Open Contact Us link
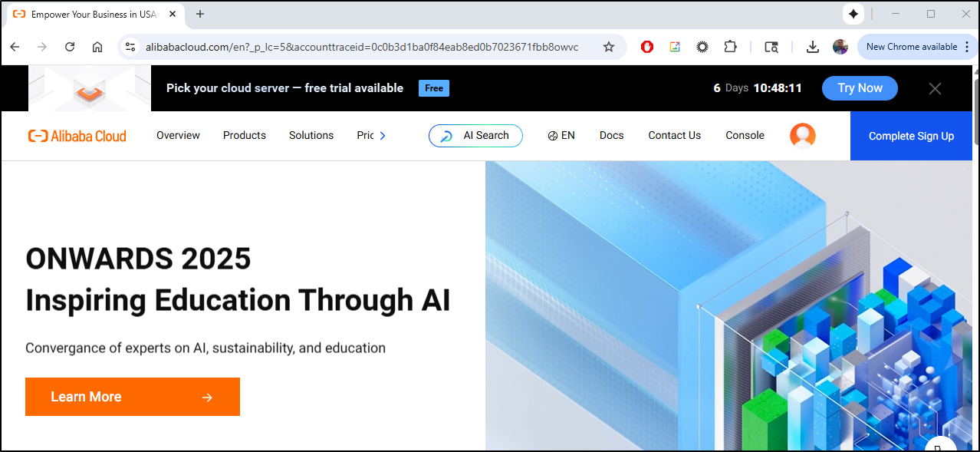The width and height of the screenshot is (980, 452). coord(674,135)
